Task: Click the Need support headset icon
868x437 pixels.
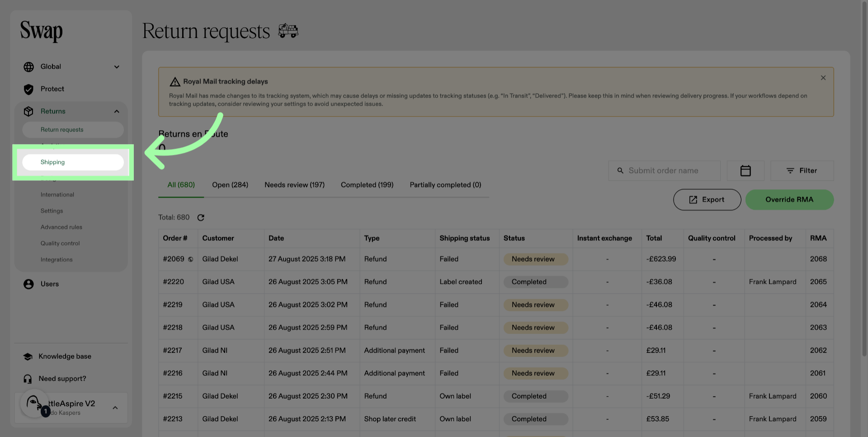Action: click(x=28, y=379)
